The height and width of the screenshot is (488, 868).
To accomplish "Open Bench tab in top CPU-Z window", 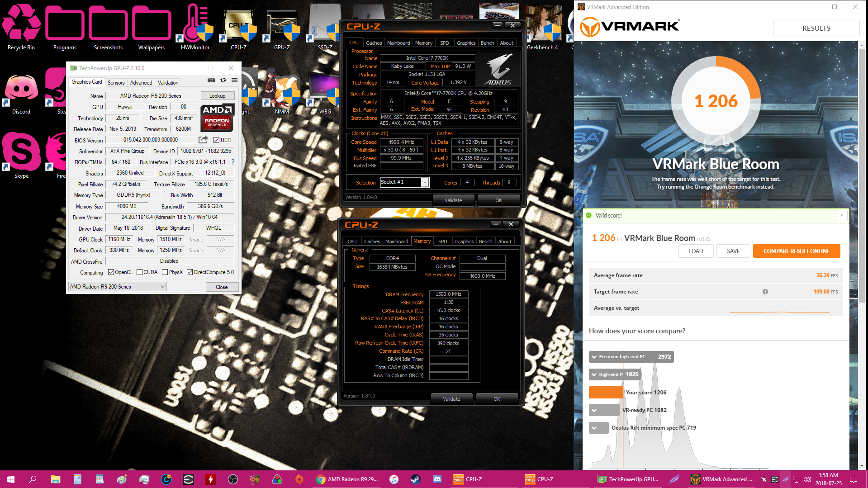I will (x=487, y=43).
